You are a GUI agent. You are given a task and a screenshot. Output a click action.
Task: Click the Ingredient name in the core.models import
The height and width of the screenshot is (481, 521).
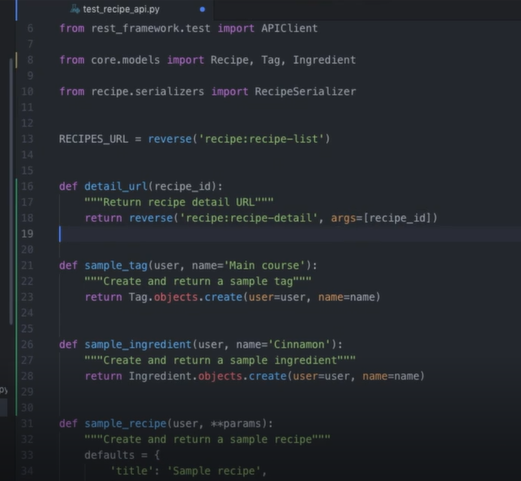point(324,60)
